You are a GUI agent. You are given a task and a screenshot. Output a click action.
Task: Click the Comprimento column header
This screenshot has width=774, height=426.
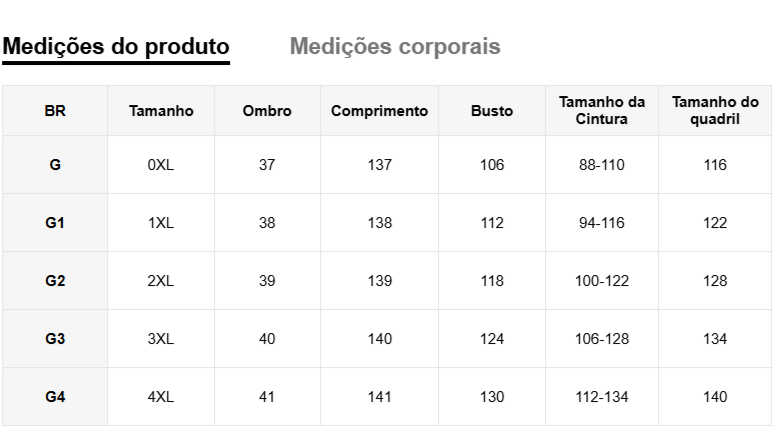379,111
